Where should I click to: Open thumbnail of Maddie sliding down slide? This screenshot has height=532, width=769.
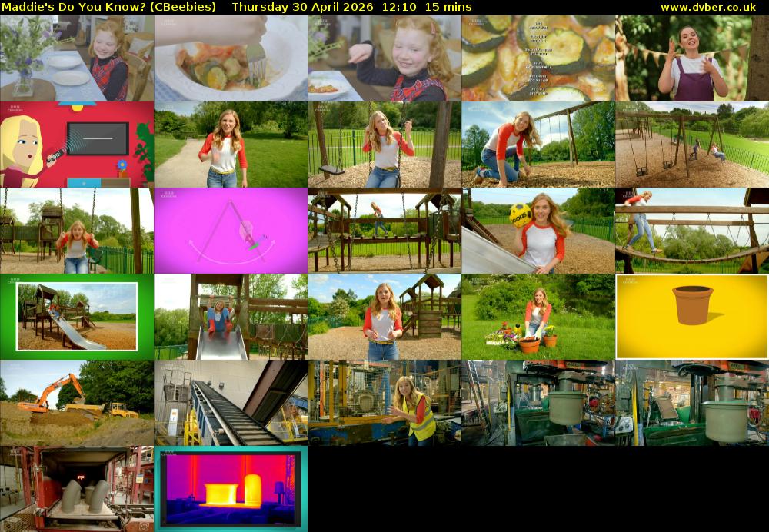pos(231,317)
